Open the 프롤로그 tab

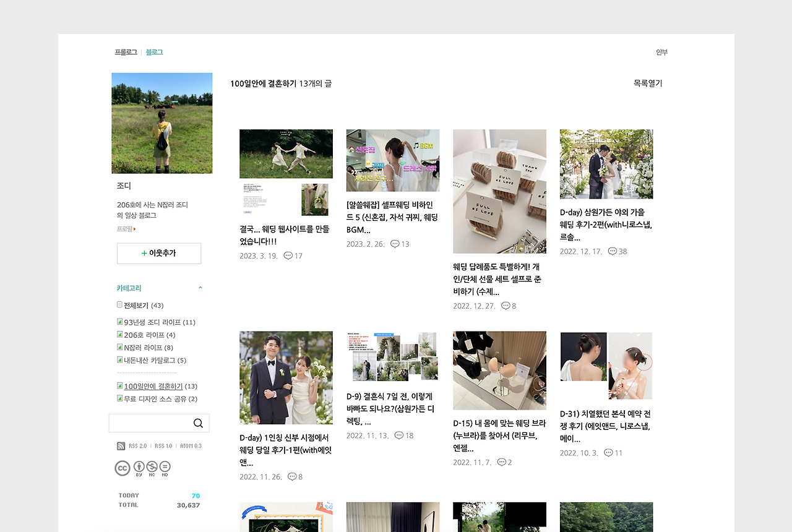tap(126, 53)
